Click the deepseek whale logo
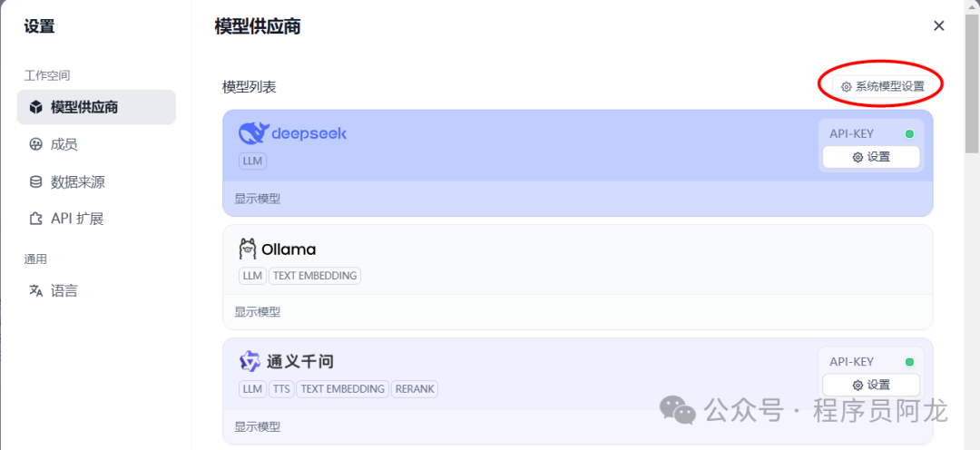Viewport: 980px width, 450px height. [x=253, y=133]
